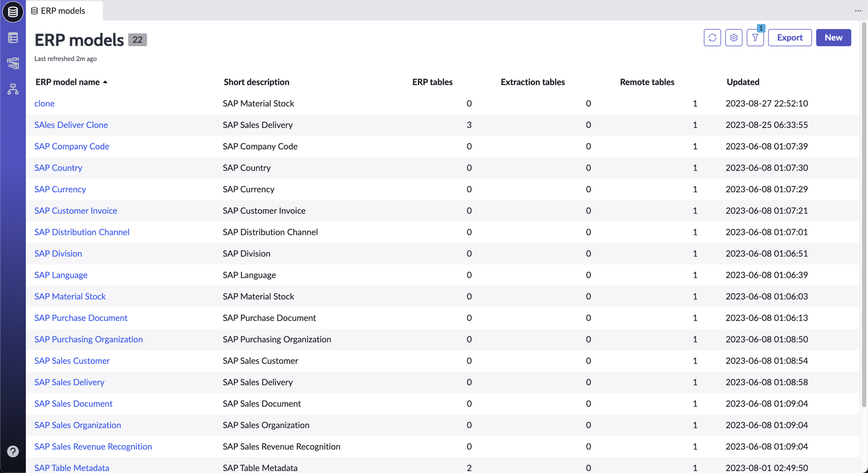The width and height of the screenshot is (868, 473).
Task: Click the SAP Sales Revenue Recognition description cell
Action: (x=282, y=446)
